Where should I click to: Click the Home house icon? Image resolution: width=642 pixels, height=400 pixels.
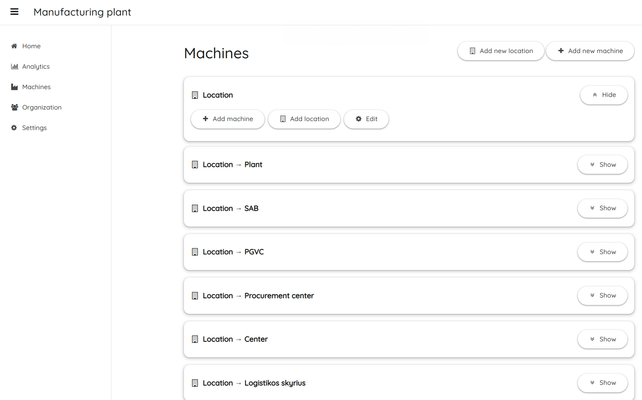14,46
